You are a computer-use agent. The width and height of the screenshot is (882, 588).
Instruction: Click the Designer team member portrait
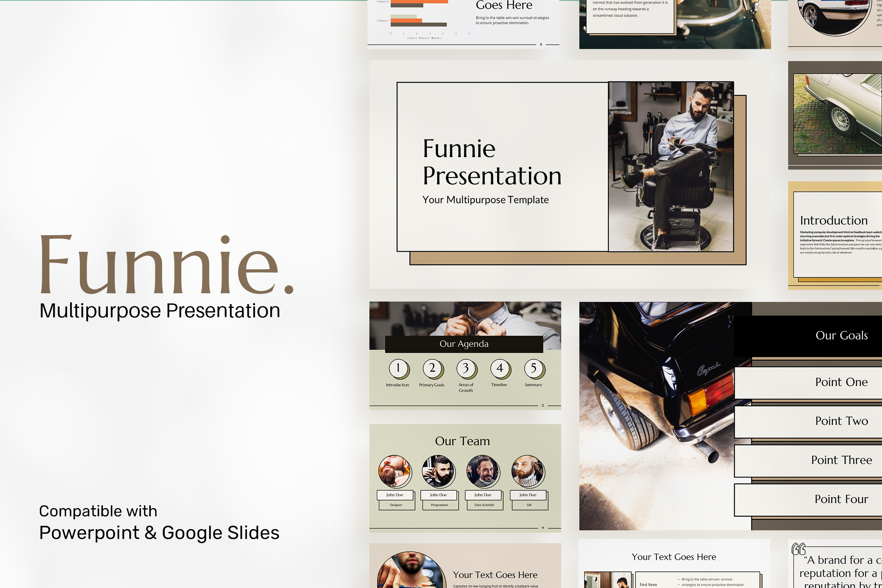[x=395, y=471]
